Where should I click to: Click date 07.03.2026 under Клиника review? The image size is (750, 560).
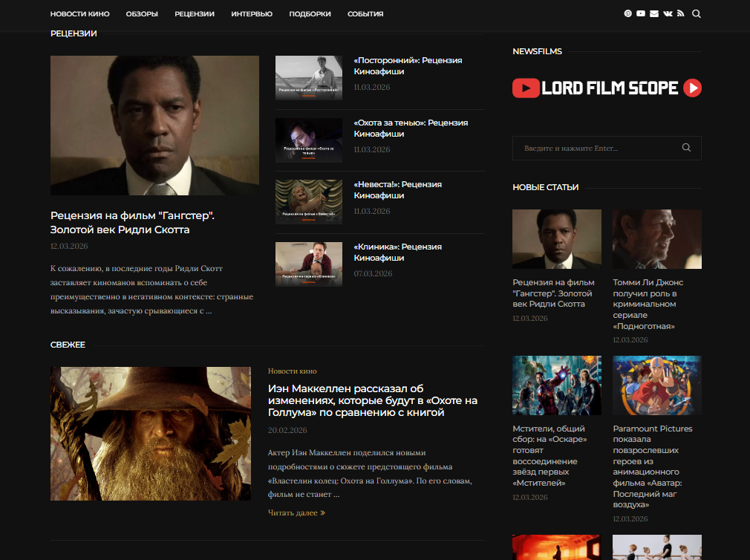373,273
